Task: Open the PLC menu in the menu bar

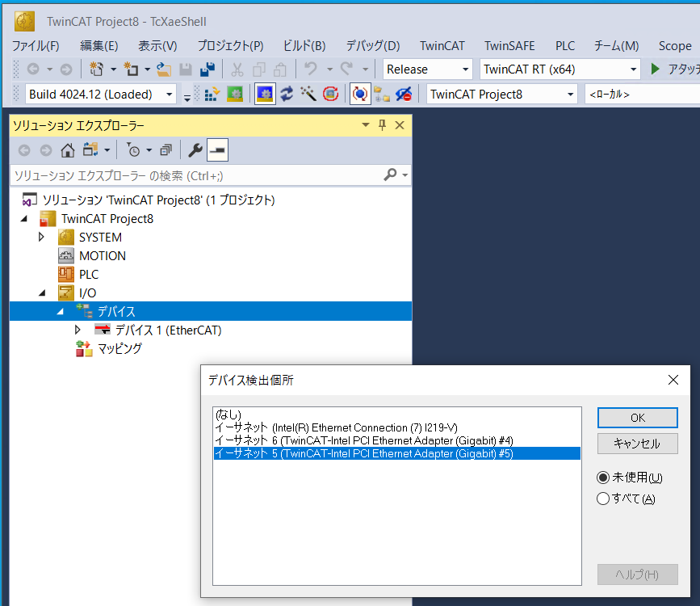Action: pyautogui.click(x=564, y=45)
